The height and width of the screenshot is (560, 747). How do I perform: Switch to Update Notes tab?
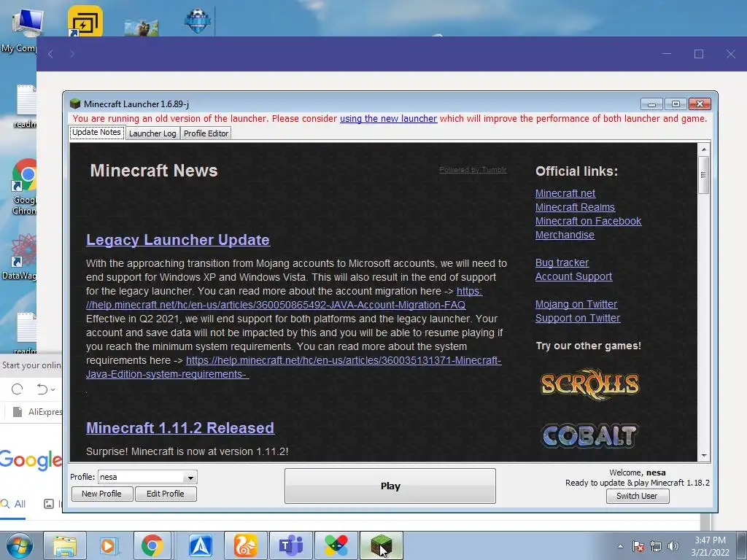pos(97,133)
